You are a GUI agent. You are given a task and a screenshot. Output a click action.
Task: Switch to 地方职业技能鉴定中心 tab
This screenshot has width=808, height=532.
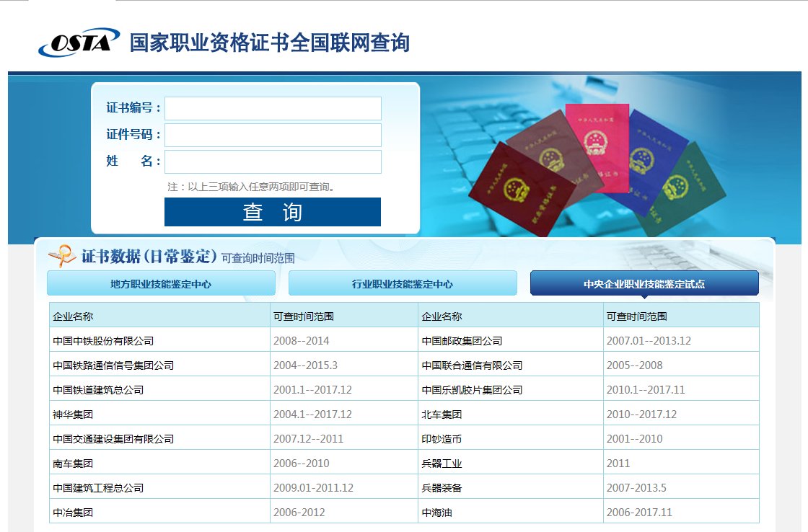point(161,284)
